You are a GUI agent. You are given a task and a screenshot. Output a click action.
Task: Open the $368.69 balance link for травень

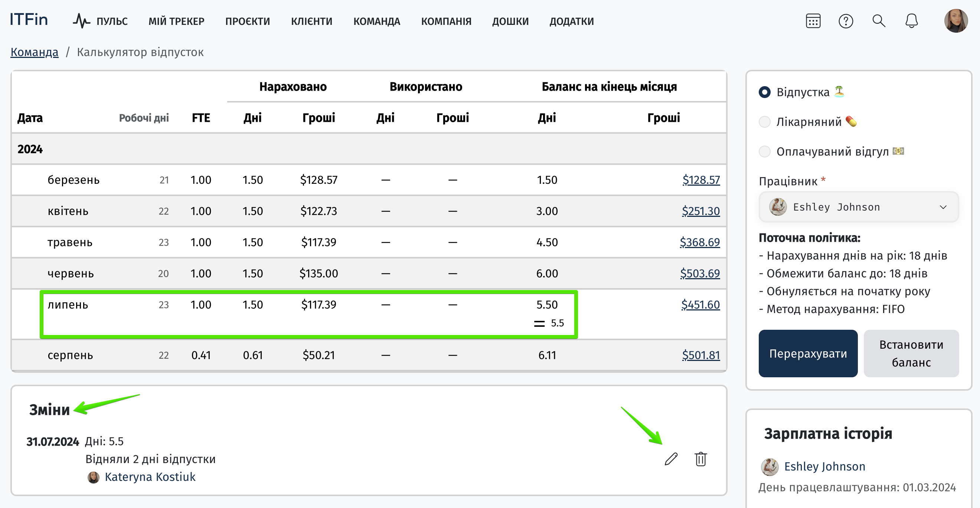(x=700, y=242)
